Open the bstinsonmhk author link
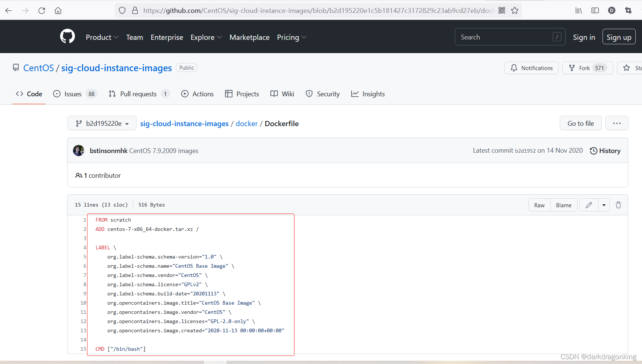Screen dimensions: 642x364 [x=108, y=151]
